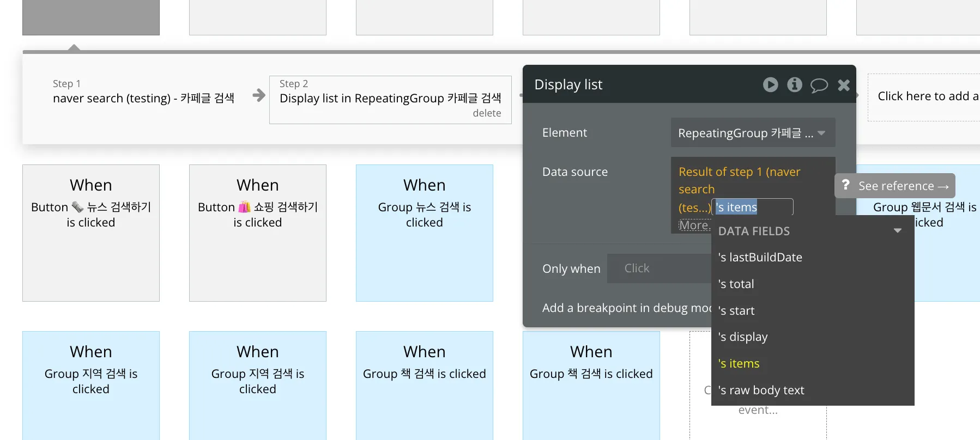Select the Step 1 naver search action
Image resolution: width=980 pixels, height=440 pixels.
pos(143,91)
